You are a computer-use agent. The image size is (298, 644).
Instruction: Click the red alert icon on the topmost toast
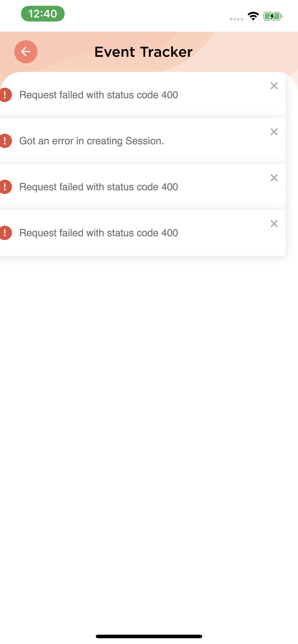pyautogui.click(x=5, y=95)
